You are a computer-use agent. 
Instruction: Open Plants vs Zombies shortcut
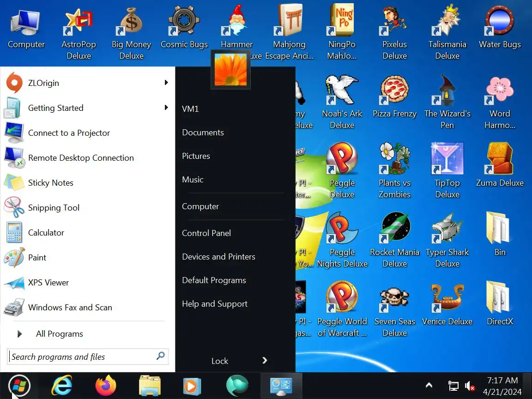pyautogui.click(x=394, y=171)
